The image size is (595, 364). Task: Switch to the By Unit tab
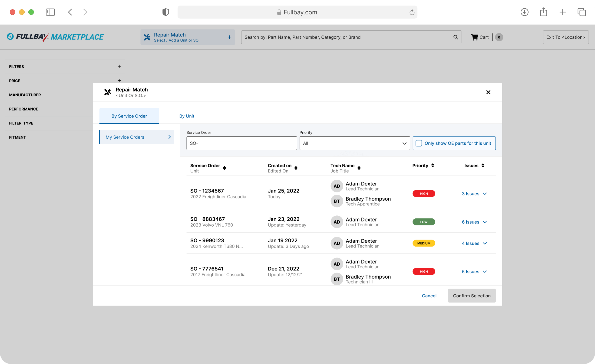pyautogui.click(x=186, y=116)
